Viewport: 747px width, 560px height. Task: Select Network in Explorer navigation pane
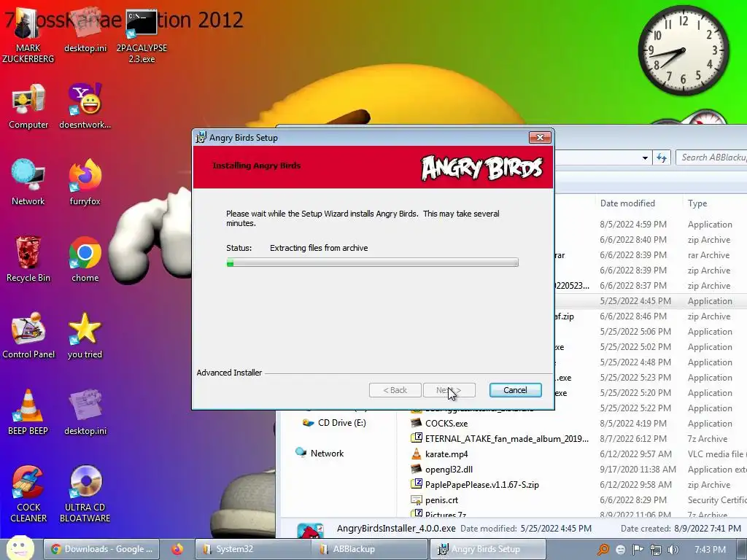coord(320,454)
